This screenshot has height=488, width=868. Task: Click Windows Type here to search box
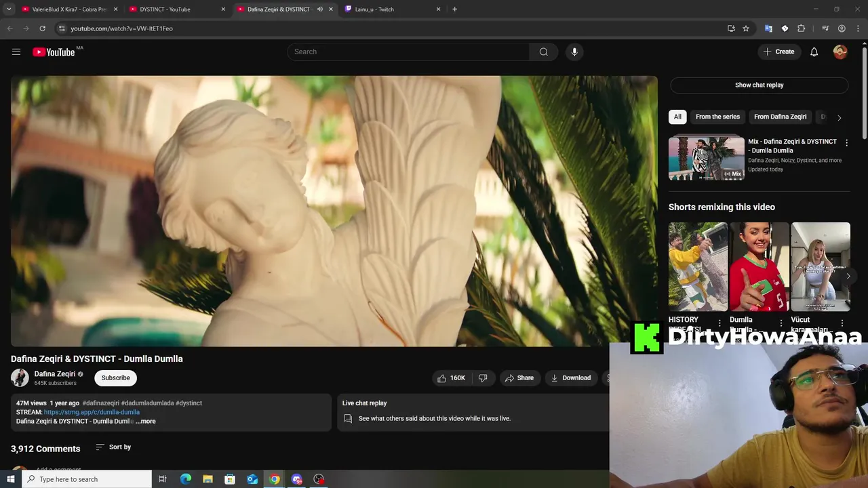[x=86, y=479]
